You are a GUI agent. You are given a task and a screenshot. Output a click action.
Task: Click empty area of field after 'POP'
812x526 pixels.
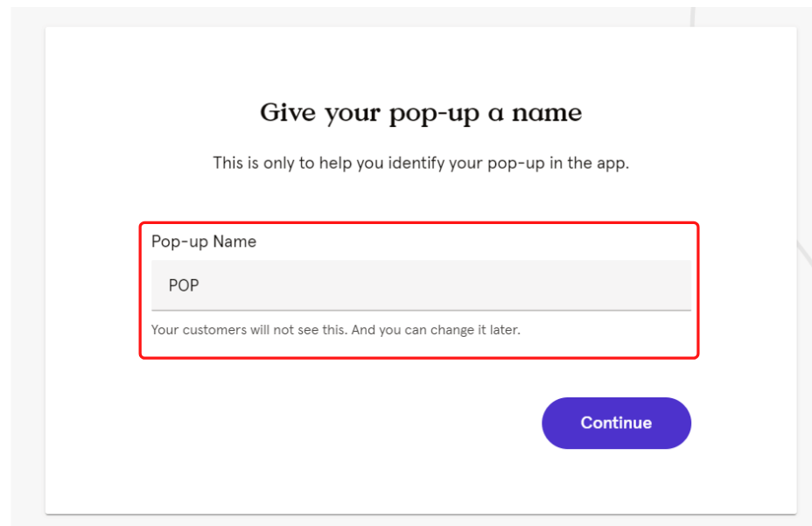(x=445, y=285)
